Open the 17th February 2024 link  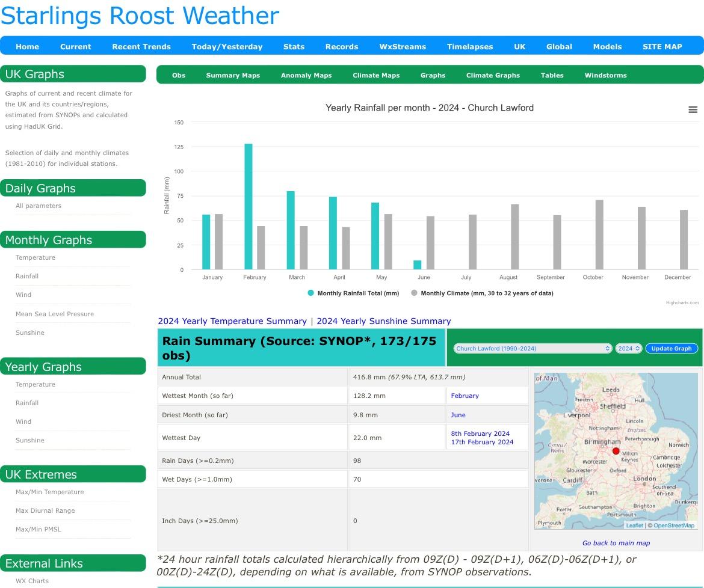tap(482, 443)
